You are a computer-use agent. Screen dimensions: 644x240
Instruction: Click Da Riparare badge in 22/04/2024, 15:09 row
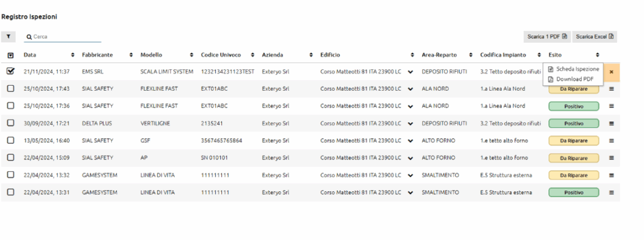pyautogui.click(x=574, y=158)
